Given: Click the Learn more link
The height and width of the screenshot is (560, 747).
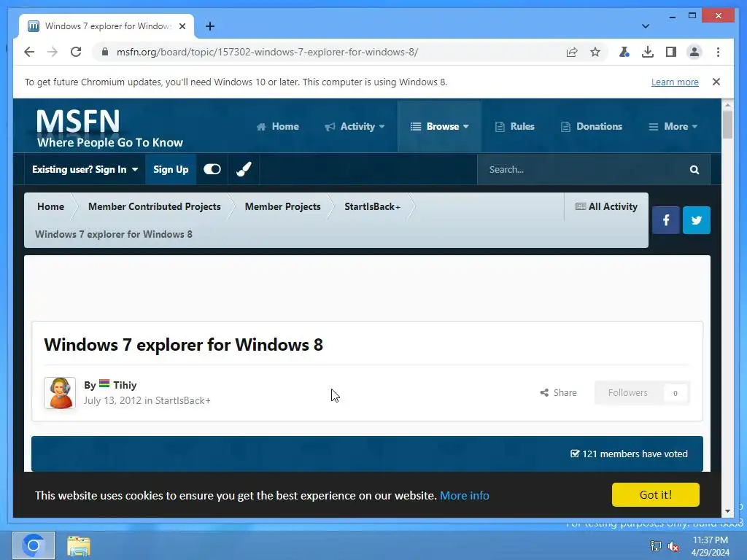Looking at the screenshot, I should click(675, 82).
